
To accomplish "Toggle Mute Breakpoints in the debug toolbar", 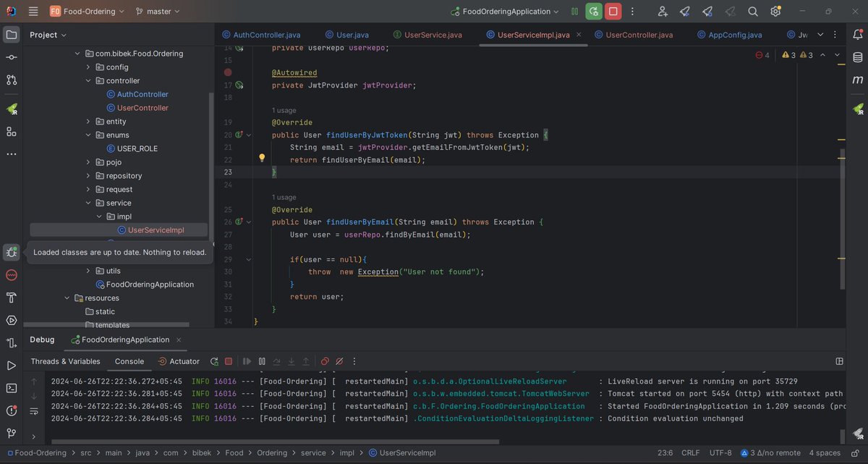I will pyautogui.click(x=339, y=361).
